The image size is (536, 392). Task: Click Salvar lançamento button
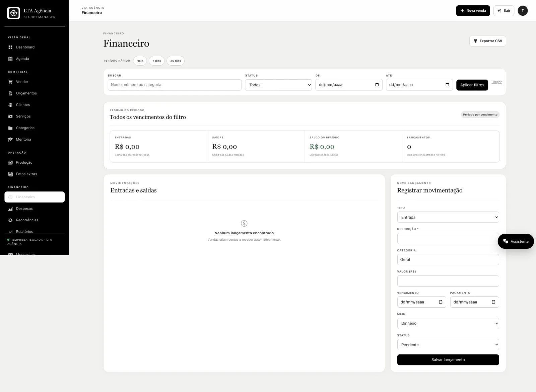pyautogui.click(x=448, y=360)
